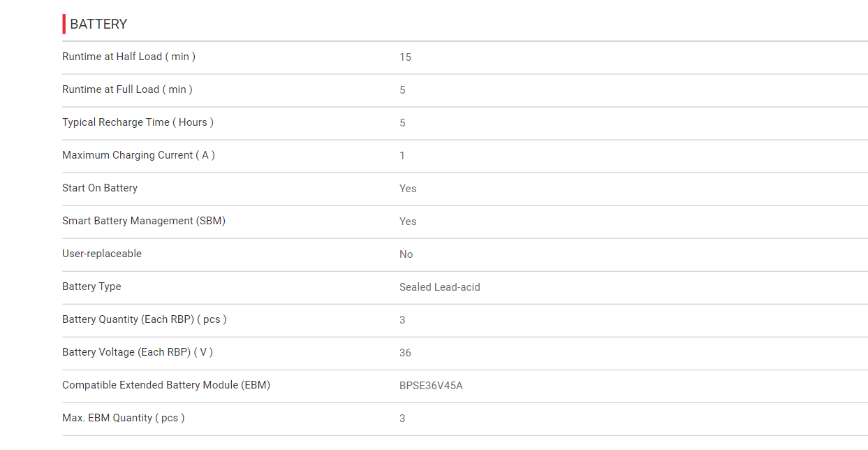Select the User-replaceable row label
Screen dimensions: 868x450
[102, 254]
